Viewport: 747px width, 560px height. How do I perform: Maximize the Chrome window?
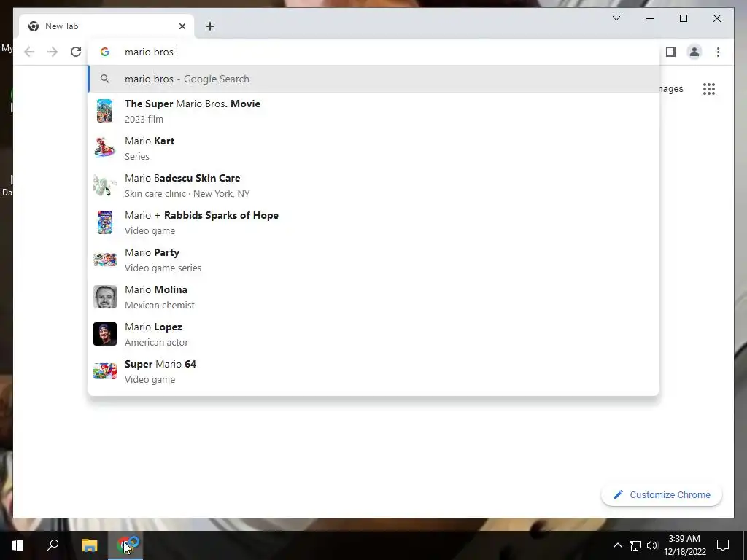[683, 18]
